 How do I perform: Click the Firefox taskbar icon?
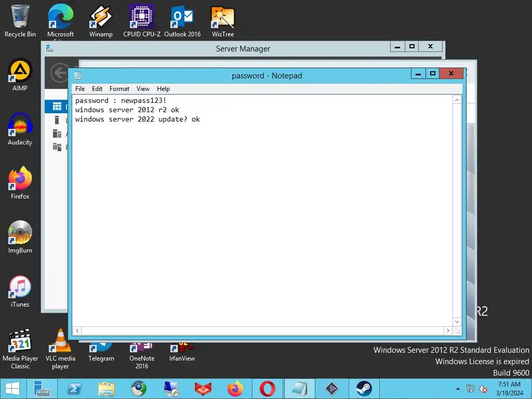coord(235,389)
